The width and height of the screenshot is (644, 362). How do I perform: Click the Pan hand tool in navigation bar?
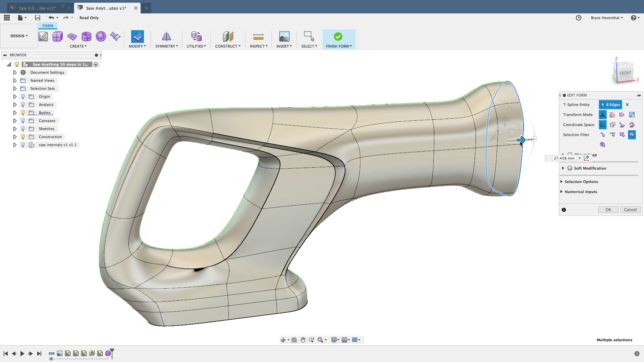[303, 340]
